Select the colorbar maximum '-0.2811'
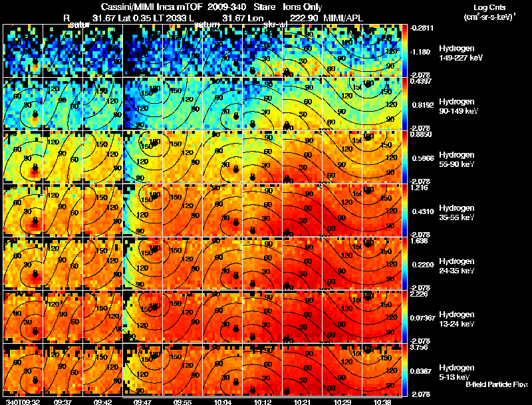Image resolution: width=532 pixels, height=405 pixels. (x=422, y=28)
